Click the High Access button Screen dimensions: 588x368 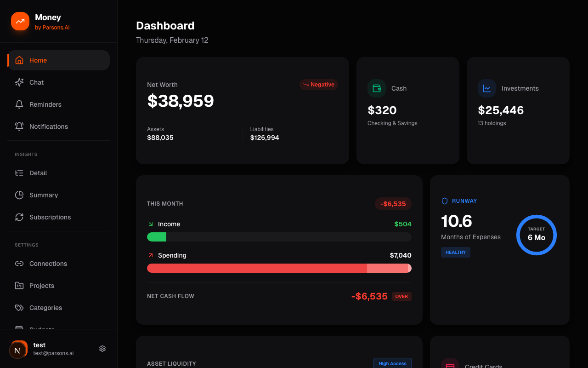coord(392,363)
